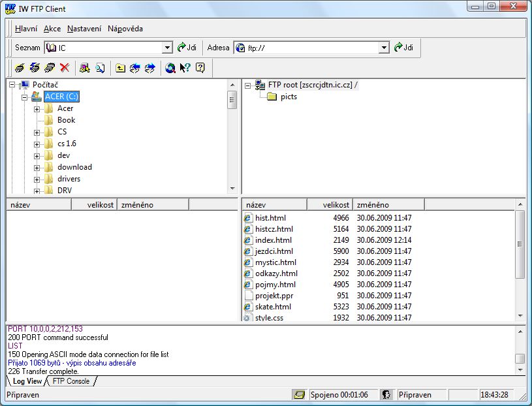Click the download left blue arrow icon
The image size is (532, 406).
[134, 68]
